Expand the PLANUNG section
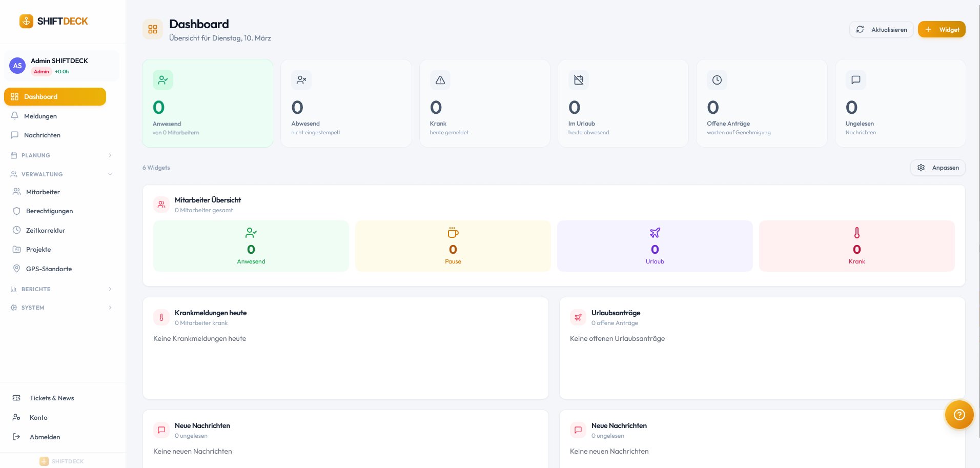The image size is (980, 468). [60, 155]
